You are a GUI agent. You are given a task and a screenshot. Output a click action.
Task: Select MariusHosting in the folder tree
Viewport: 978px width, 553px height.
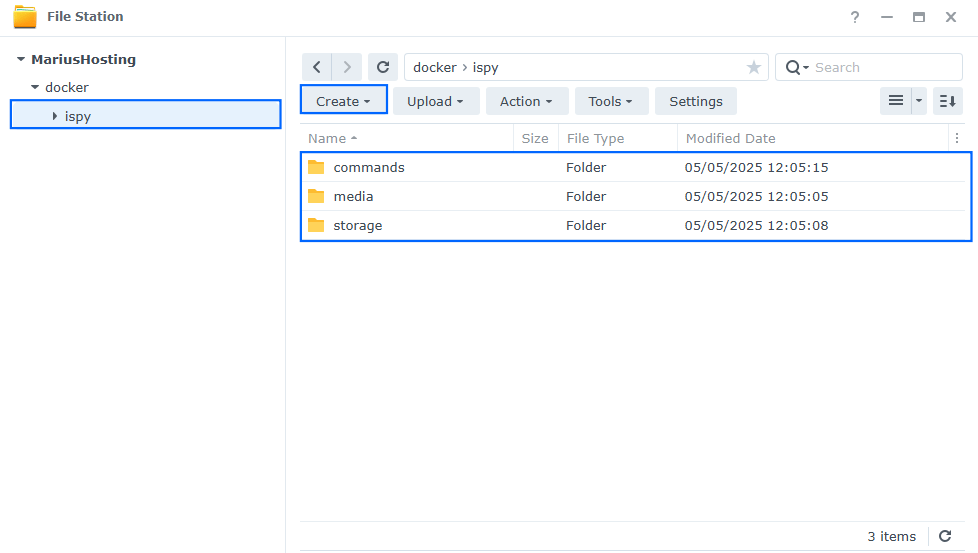pyautogui.click(x=84, y=59)
